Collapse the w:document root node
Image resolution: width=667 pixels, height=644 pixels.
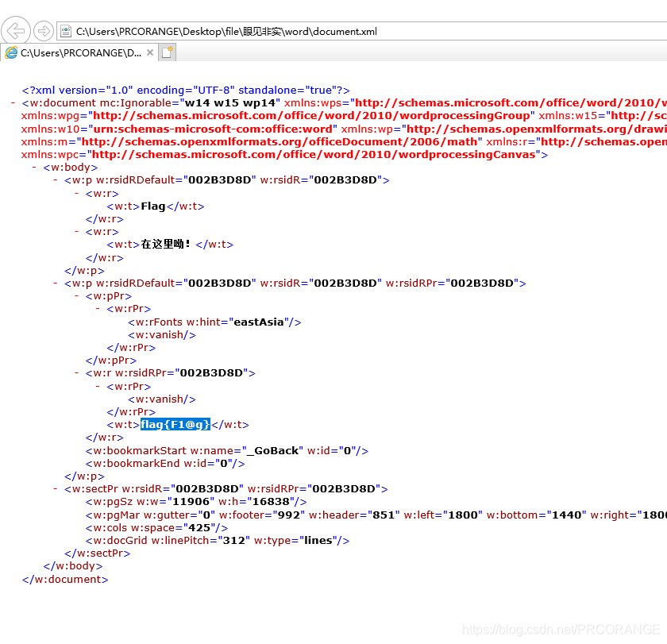tap(13, 102)
